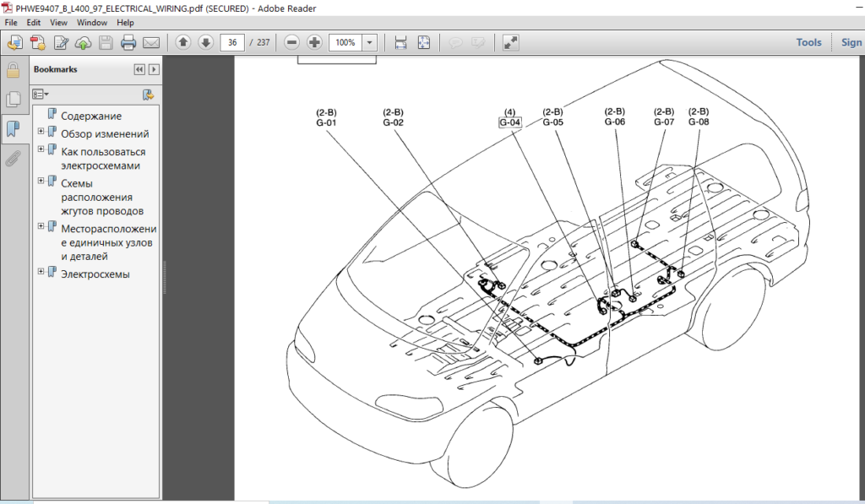This screenshot has width=865, height=504.
Task: Print the document with printer icon
Action: click(x=128, y=42)
